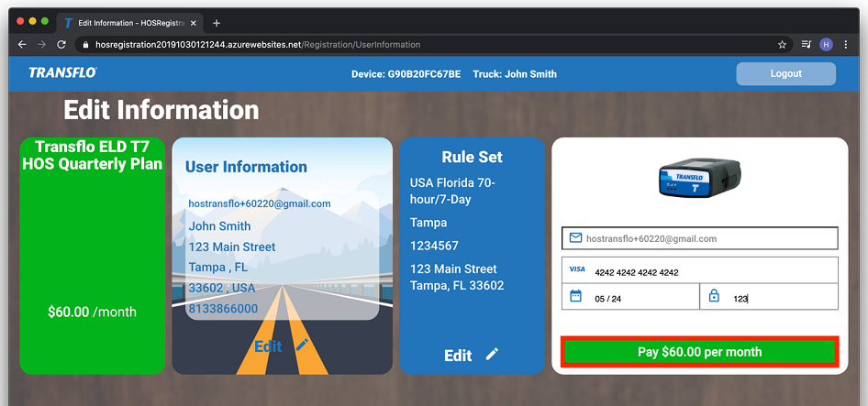
Task: Click '$60.00 /month' price in plan card
Action: pyautogui.click(x=92, y=312)
